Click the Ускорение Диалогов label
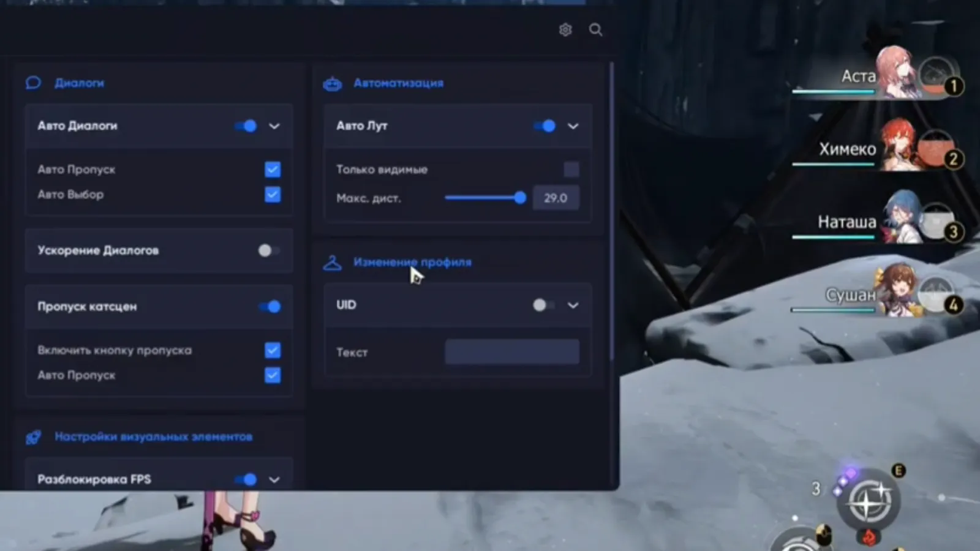Screen dimensions: 980x551 pos(98,250)
